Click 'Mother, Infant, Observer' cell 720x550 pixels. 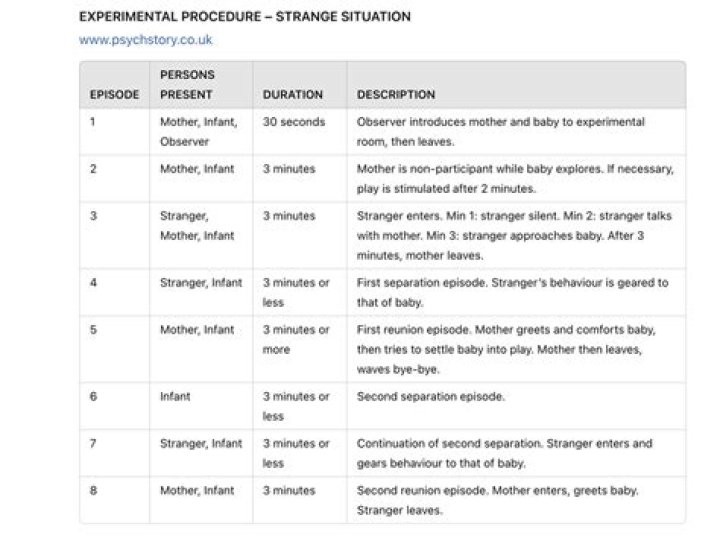pyautogui.click(x=199, y=132)
